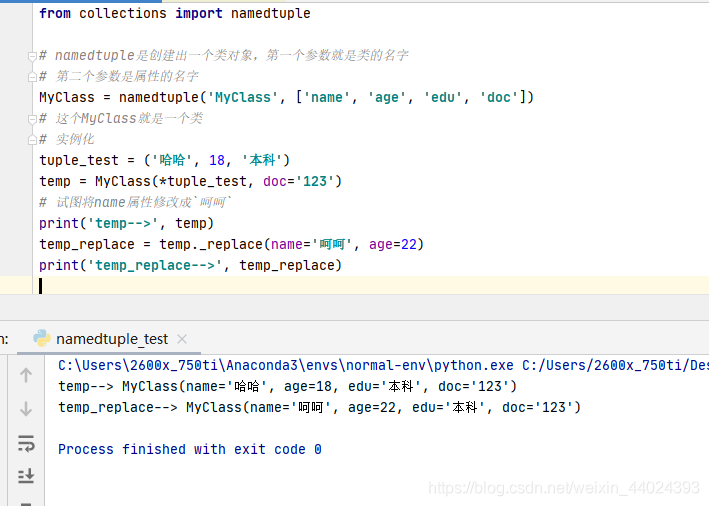Collapse the comment block starting with 'namedtuple是创建出'
Image resolution: width=709 pixels, height=506 pixels.
click(32, 56)
